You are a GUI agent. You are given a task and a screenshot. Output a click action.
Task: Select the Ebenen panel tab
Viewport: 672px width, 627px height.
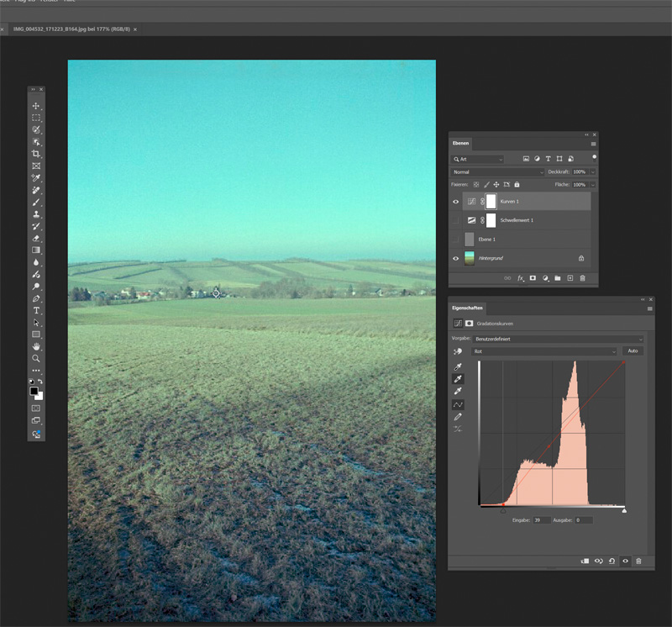[x=460, y=143]
